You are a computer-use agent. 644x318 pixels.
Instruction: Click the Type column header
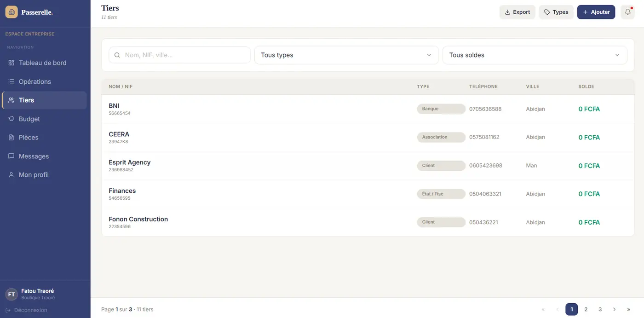click(x=423, y=87)
